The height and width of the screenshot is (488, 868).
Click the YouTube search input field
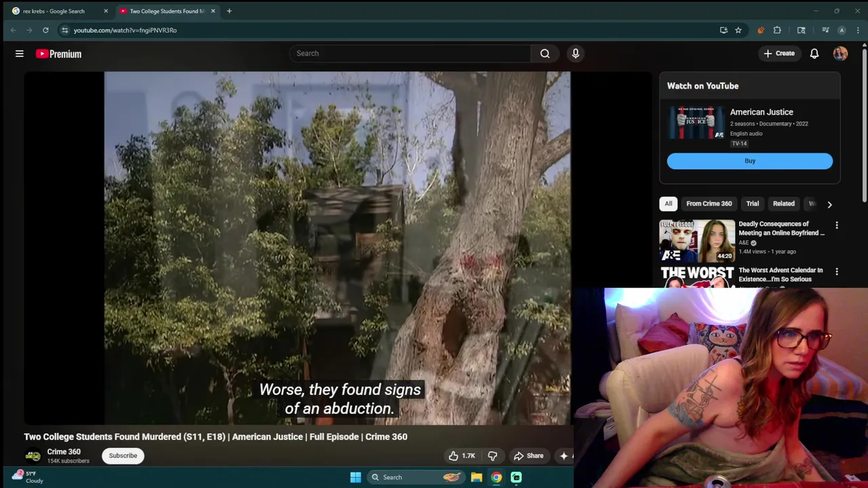click(x=410, y=54)
